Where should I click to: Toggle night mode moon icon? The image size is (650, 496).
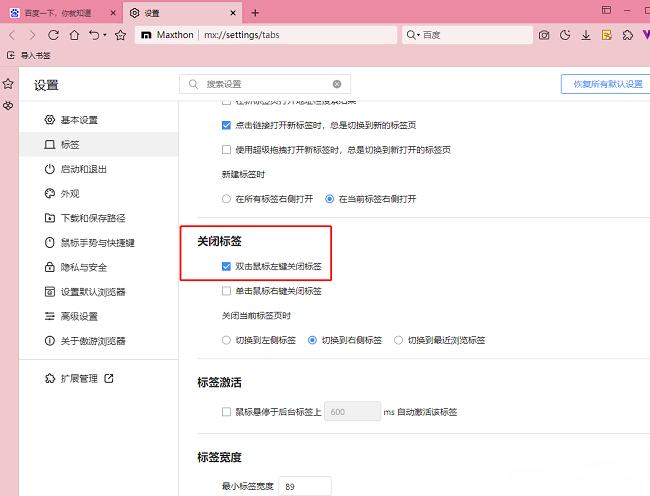tap(564, 35)
